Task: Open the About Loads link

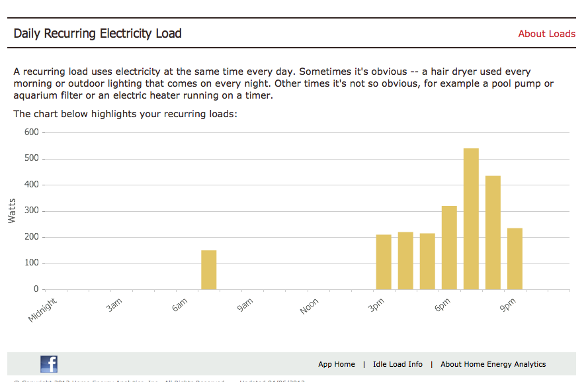Action: pos(546,34)
